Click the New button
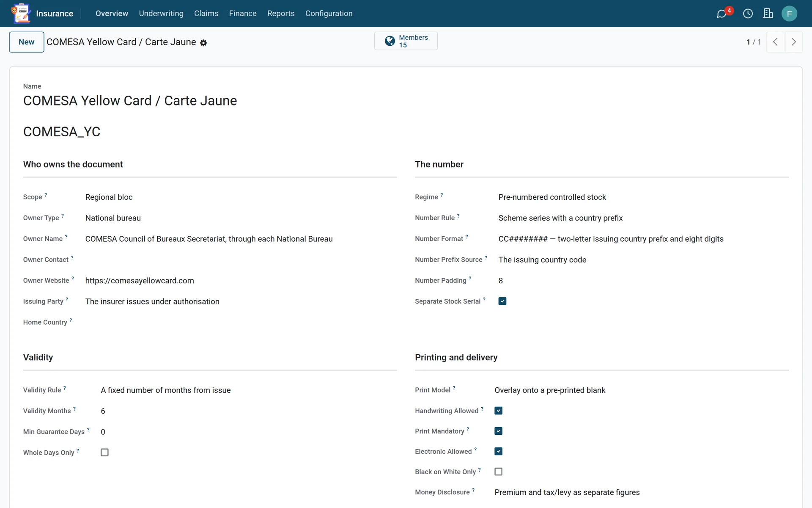This screenshot has width=812, height=508. coord(27,42)
